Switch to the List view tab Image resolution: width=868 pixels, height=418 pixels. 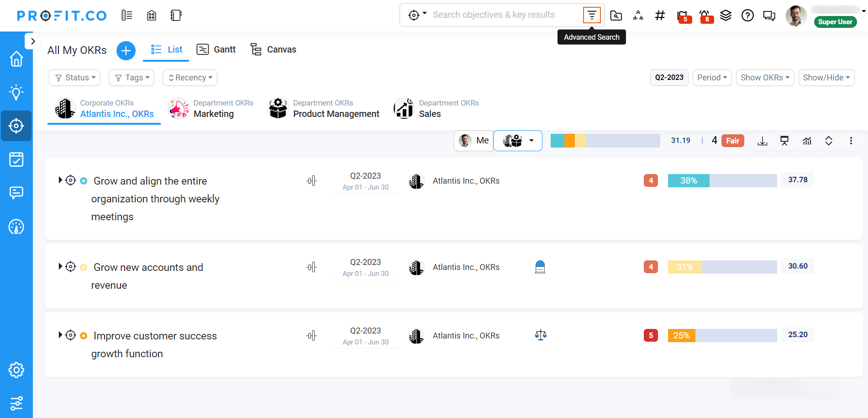(166, 49)
